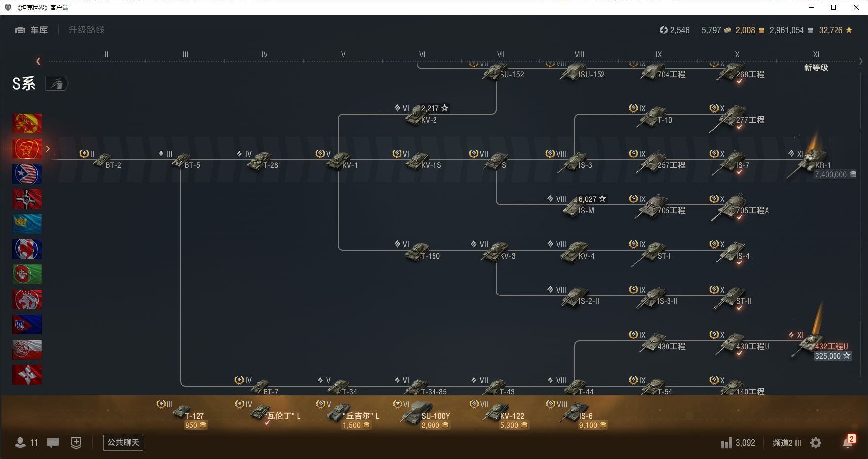Click the shield plus icon
The image size is (868, 459).
pyautogui.click(x=76, y=443)
